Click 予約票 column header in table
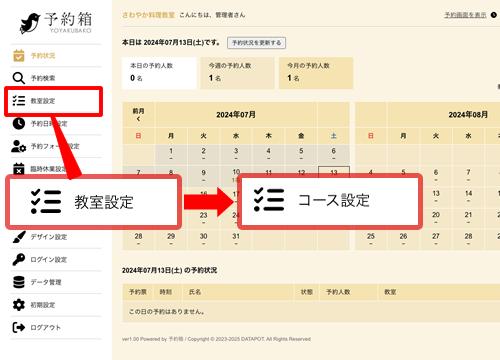This screenshot has width=500, height=360. coord(138,292)
